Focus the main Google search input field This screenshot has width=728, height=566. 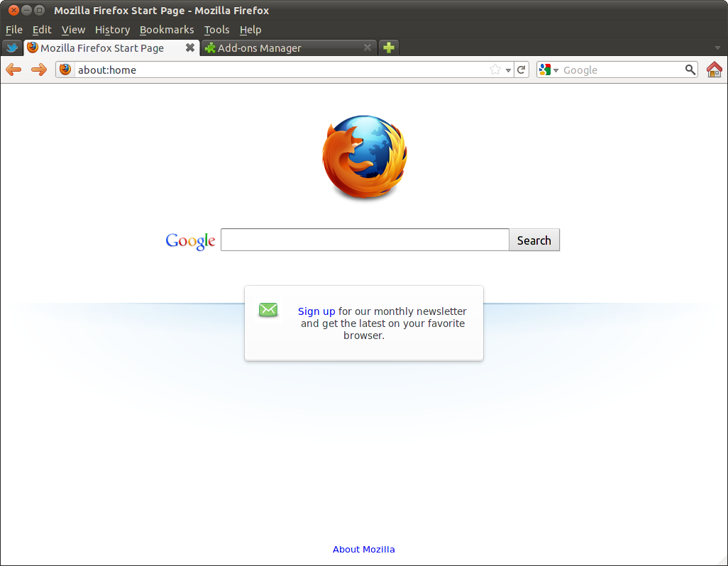pyautogui.click(x=365, y=240)
